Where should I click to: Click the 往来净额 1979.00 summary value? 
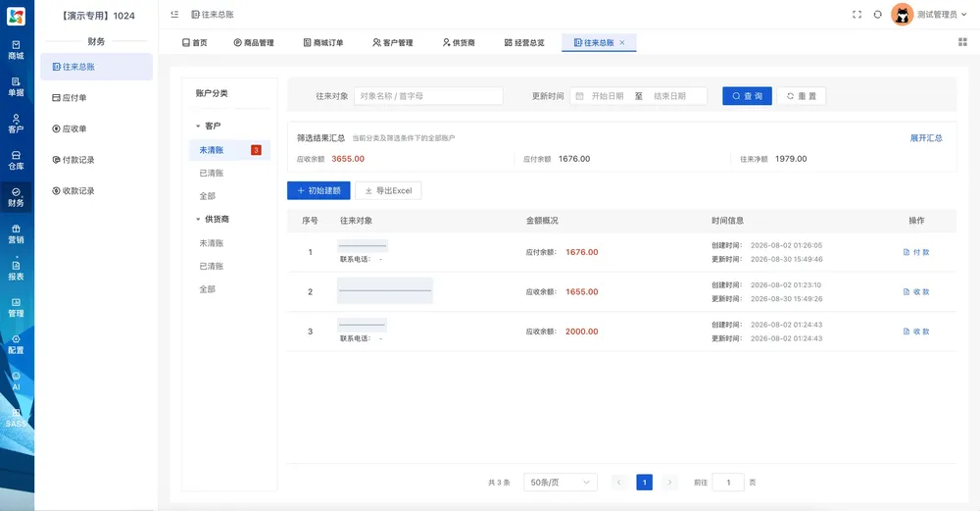tap(791, 159)
